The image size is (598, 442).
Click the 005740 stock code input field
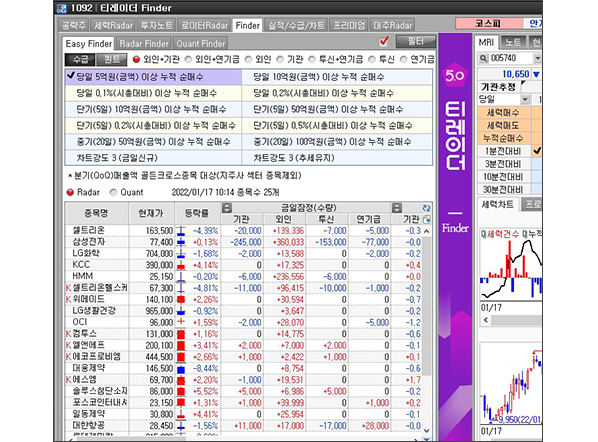pyautogui.click(x=510, y=58)
